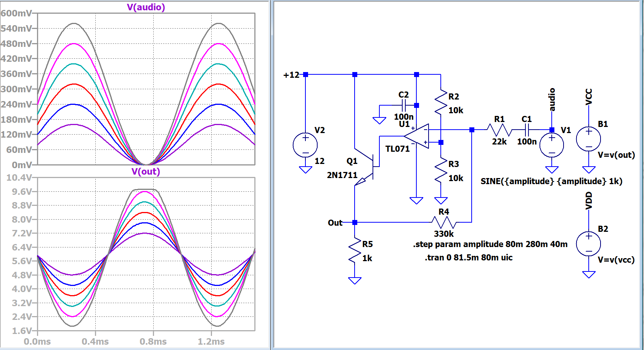Select the B2 behavioral source symbol
Image resolution: width=644 pixels, height=350 pixels.
point(588,244)
